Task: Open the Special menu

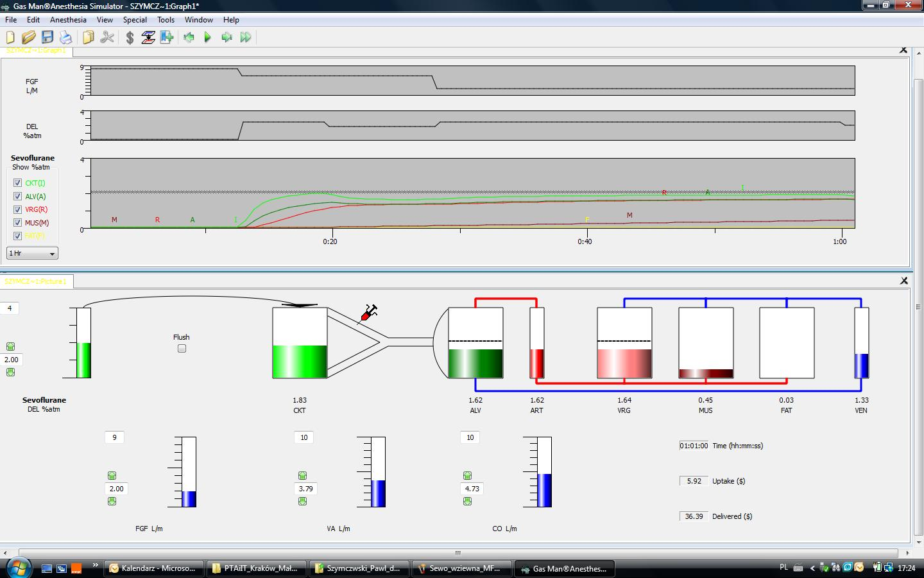Action: (135, 20)
